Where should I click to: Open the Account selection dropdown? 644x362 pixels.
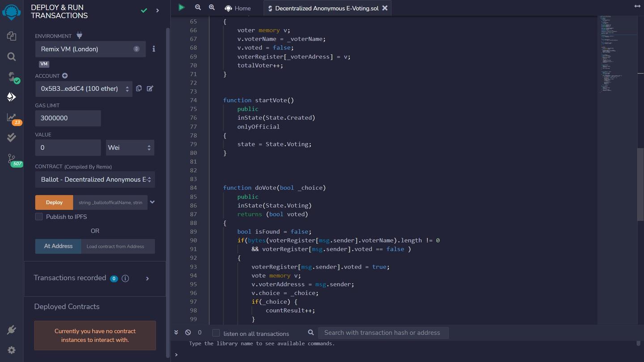(84, 88)
